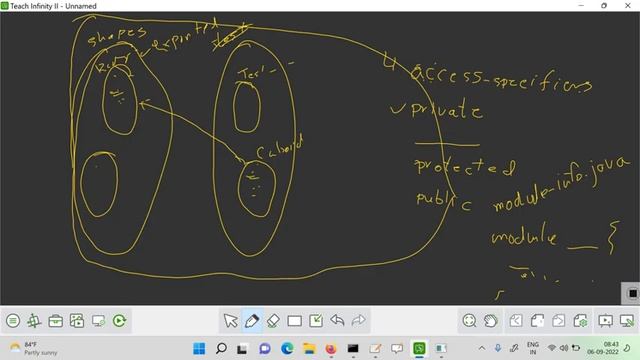The height and width of the screenshot is (360, 640).
Task: Open the terminal window on taskbar
Action: pos(353,349)
